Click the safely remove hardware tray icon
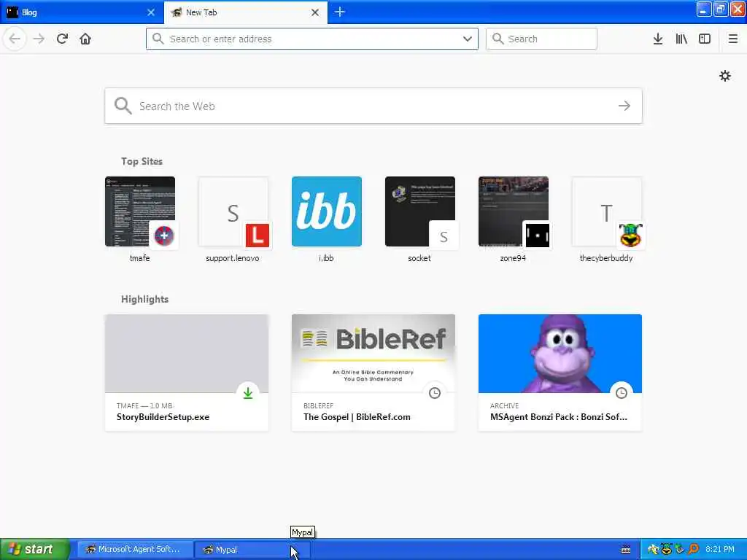 tap(680, 550)
